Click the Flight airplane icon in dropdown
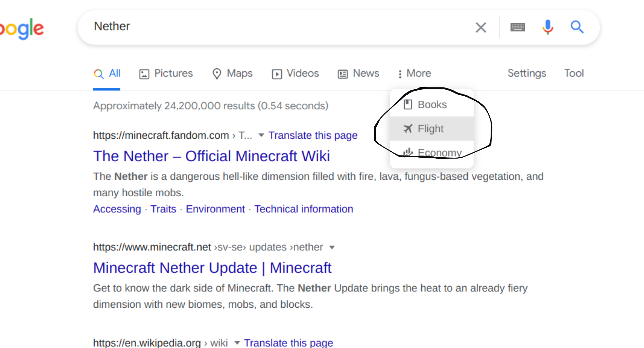Image resolution: width=644 pixels, height=348 pixels. coord(407,128)
